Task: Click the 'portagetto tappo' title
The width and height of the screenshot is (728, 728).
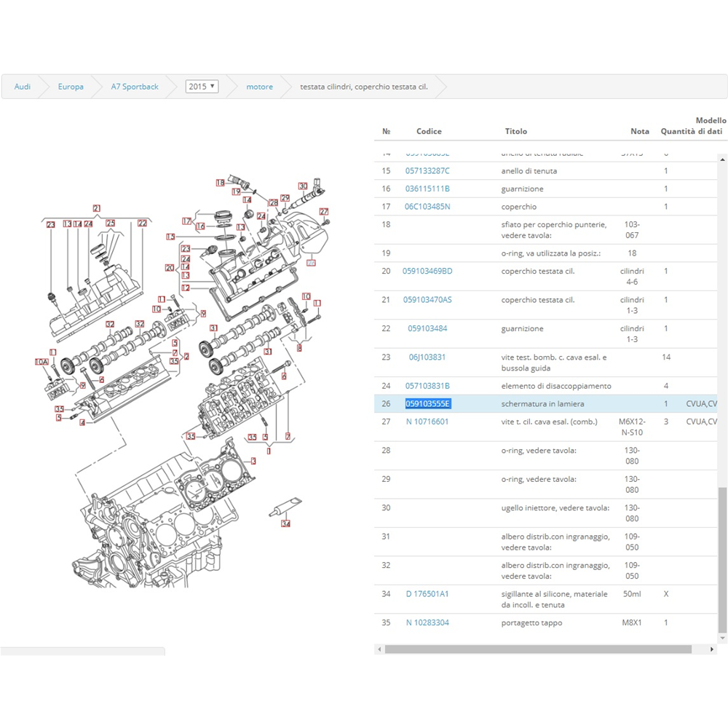Action: click(531, 623)
